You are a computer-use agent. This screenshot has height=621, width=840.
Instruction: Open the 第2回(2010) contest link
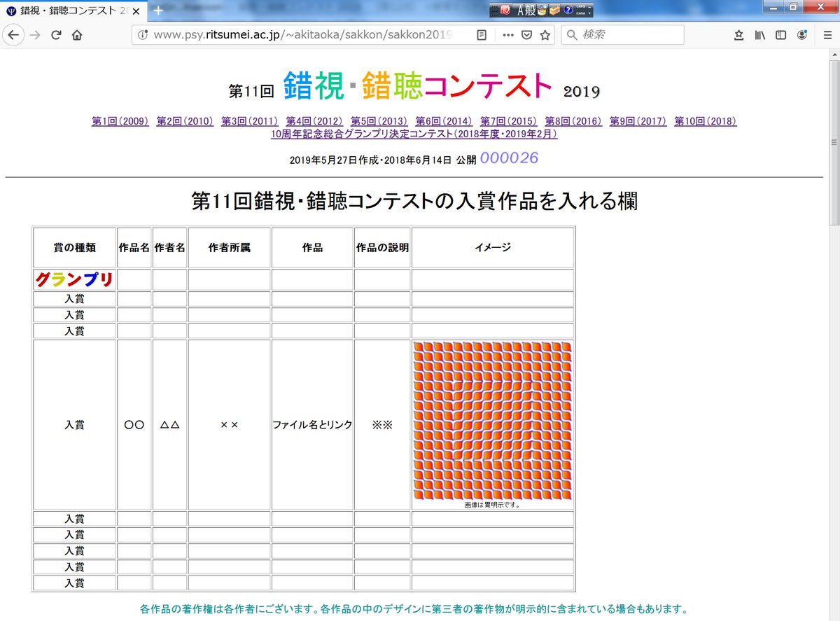[x=185, y=121]
